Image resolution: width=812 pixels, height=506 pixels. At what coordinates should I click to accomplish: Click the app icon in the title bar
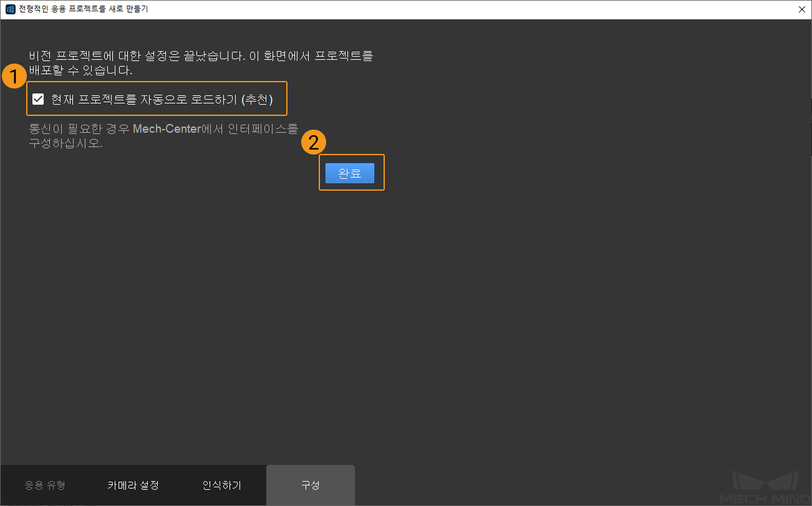[10, 9]
